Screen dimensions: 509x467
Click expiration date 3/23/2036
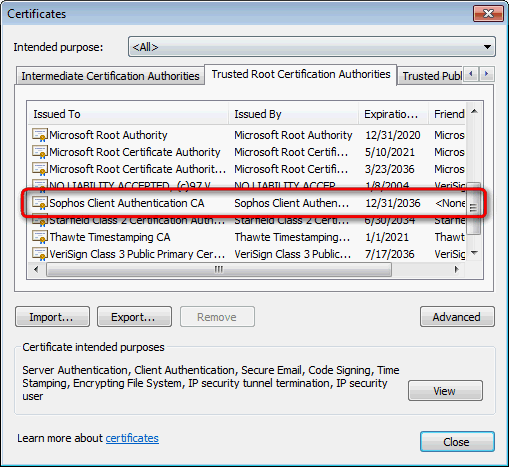pos(390,169)
